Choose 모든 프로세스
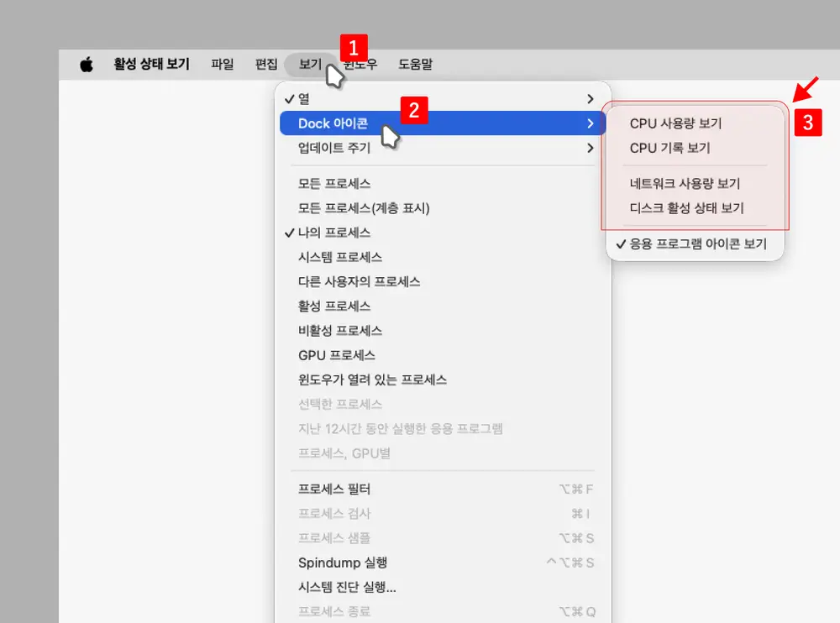Image resolution: width=840 pixels, height=623 pixels. (x=443, y=184)
